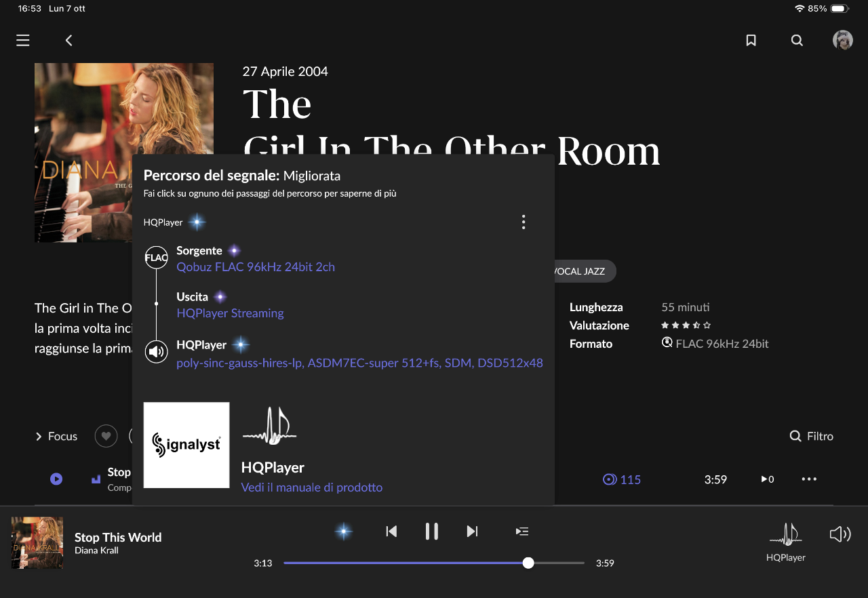
Task: Open the queue icon beside next button
Action: click(522, 532)
